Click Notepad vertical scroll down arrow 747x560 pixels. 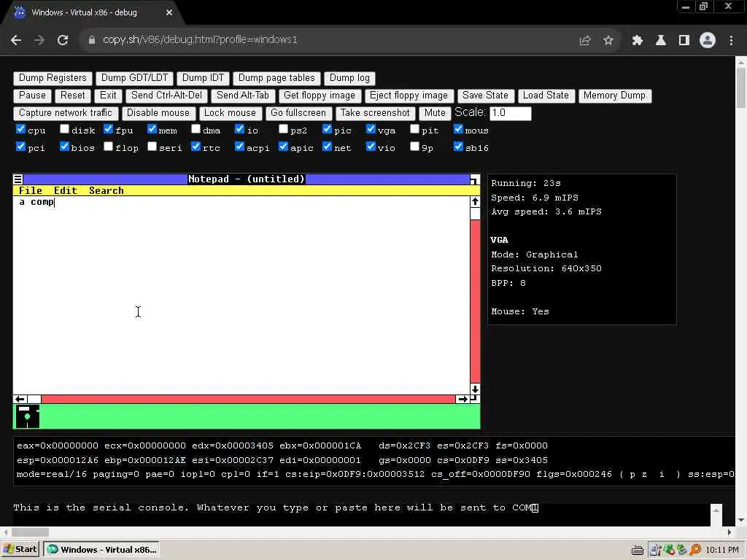click(x=475, y=389)
